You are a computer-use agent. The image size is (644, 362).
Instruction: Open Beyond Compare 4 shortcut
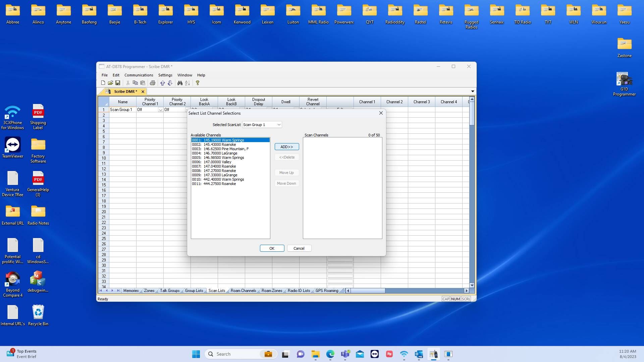click(13, 284)
